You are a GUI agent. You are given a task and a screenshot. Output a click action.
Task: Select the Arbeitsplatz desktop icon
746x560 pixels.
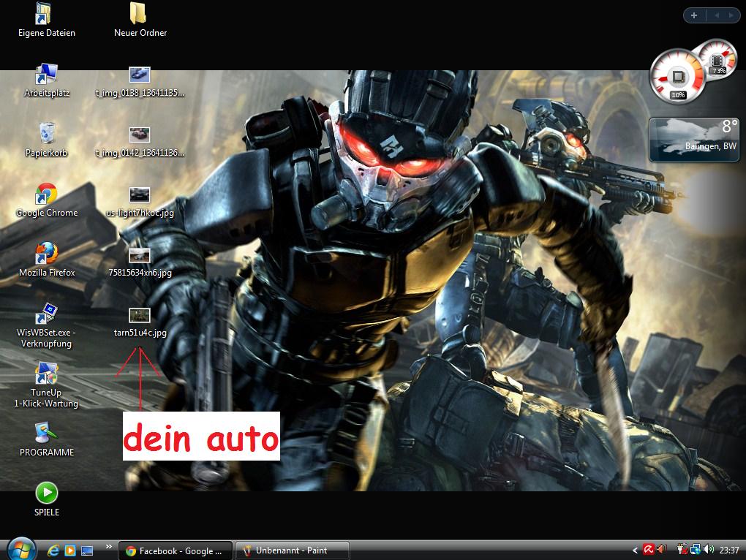tap(46, 80)
